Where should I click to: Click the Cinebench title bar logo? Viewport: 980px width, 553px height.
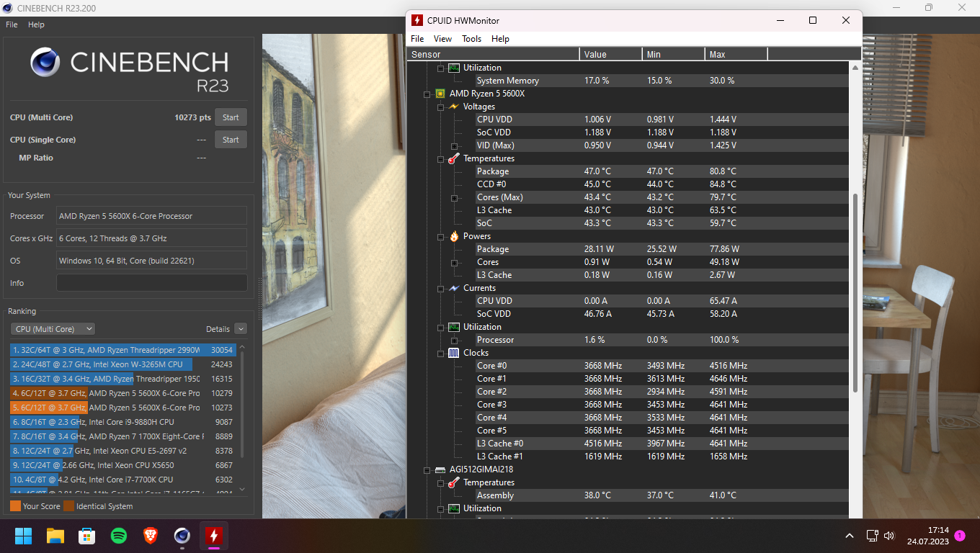pos(9,8)
